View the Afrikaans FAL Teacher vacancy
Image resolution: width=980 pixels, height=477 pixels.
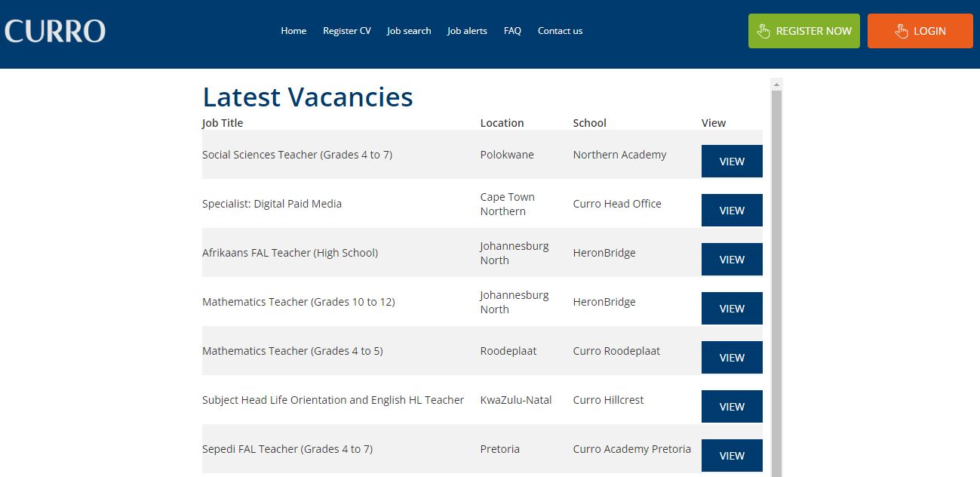click(731, 259)
